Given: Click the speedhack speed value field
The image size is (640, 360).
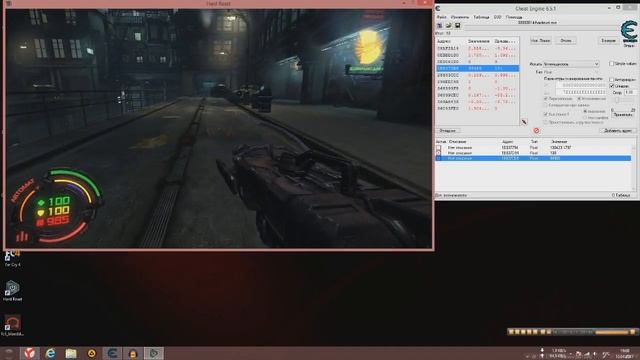Looking at the screenshot, I should 630,93.
